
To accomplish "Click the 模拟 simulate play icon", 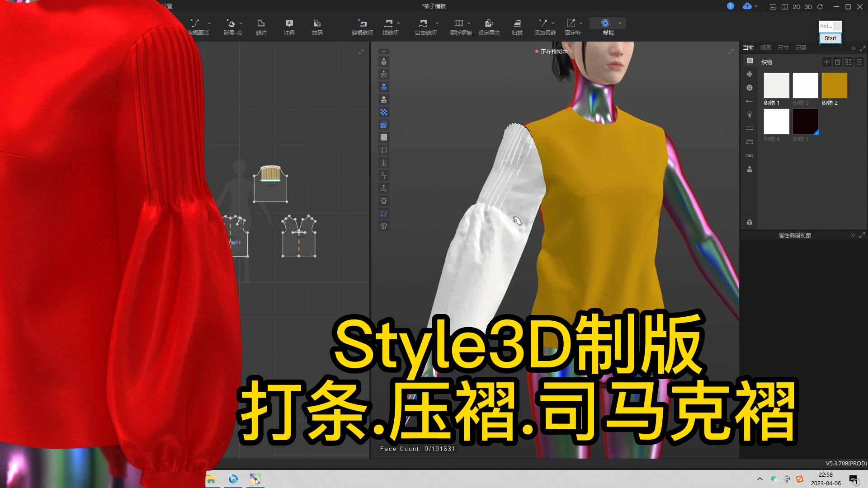I will coord(605,23).
